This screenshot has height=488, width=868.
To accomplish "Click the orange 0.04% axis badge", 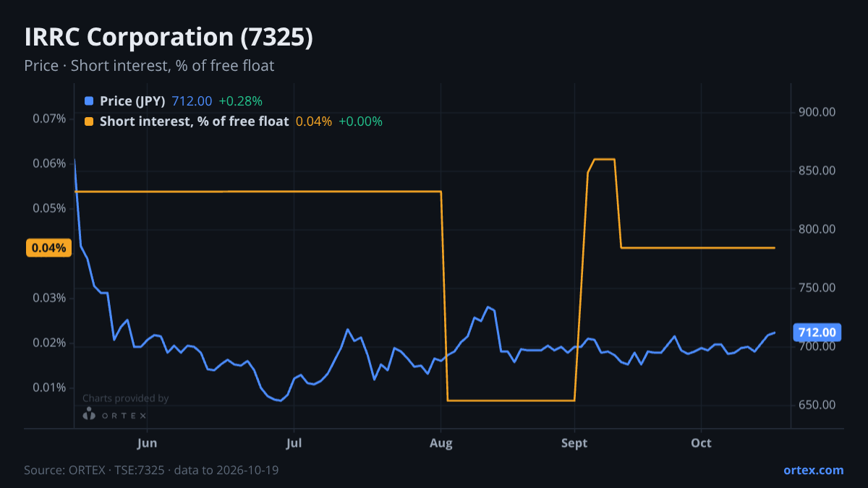I will tap(49, 248).
